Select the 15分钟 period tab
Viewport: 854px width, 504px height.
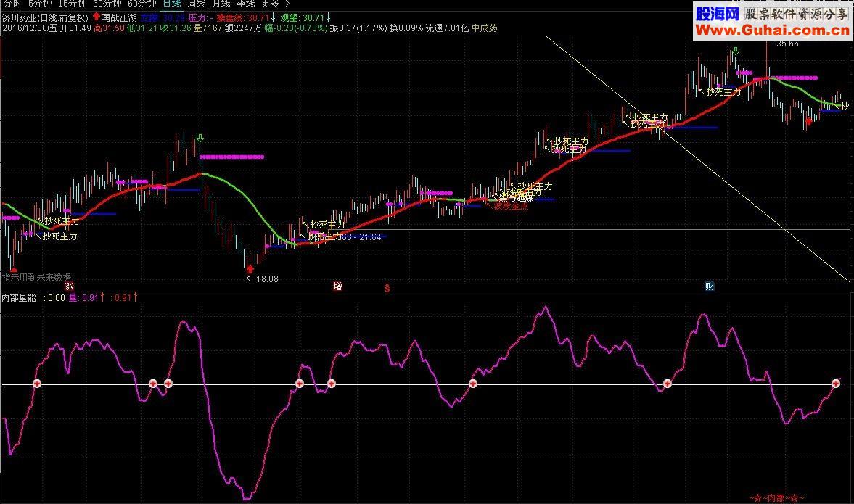73,4
